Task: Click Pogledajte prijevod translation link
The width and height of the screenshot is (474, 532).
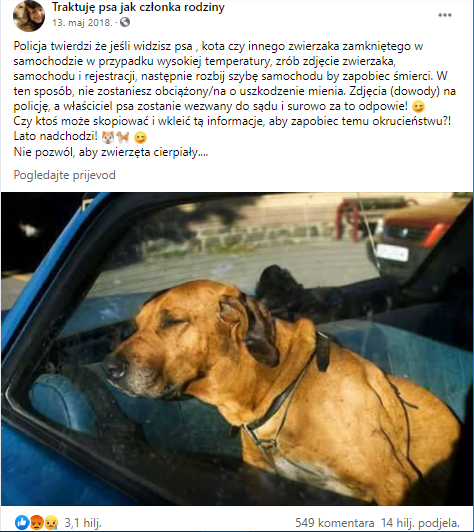Action: click(x=64, y=175)
